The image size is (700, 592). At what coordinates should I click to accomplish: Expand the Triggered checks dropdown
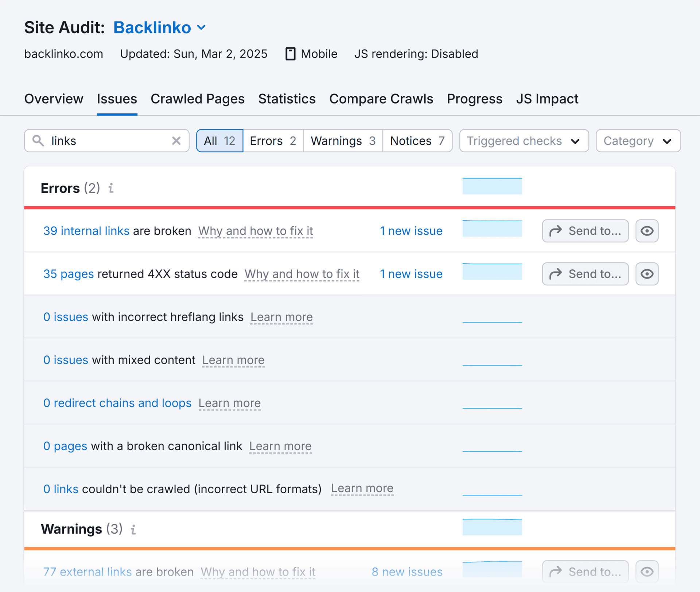click(x=524, y=141)
